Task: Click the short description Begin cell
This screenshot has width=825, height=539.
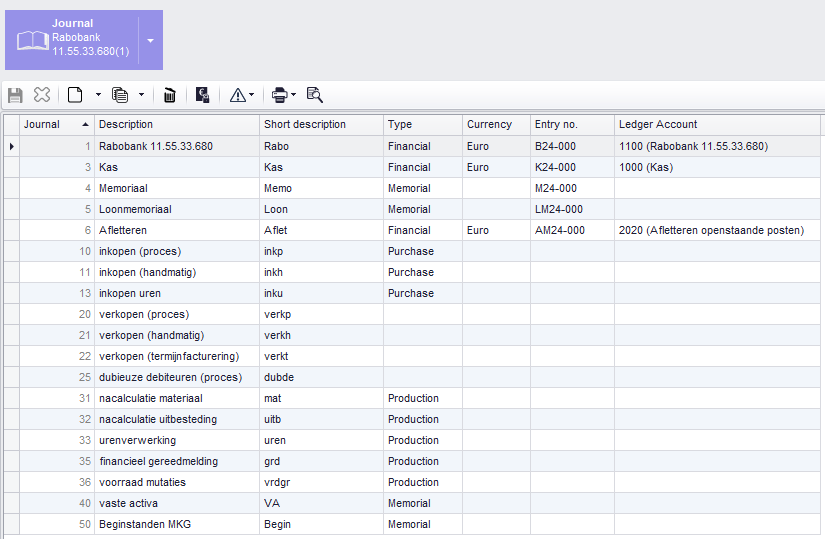Action: [321, 524]
